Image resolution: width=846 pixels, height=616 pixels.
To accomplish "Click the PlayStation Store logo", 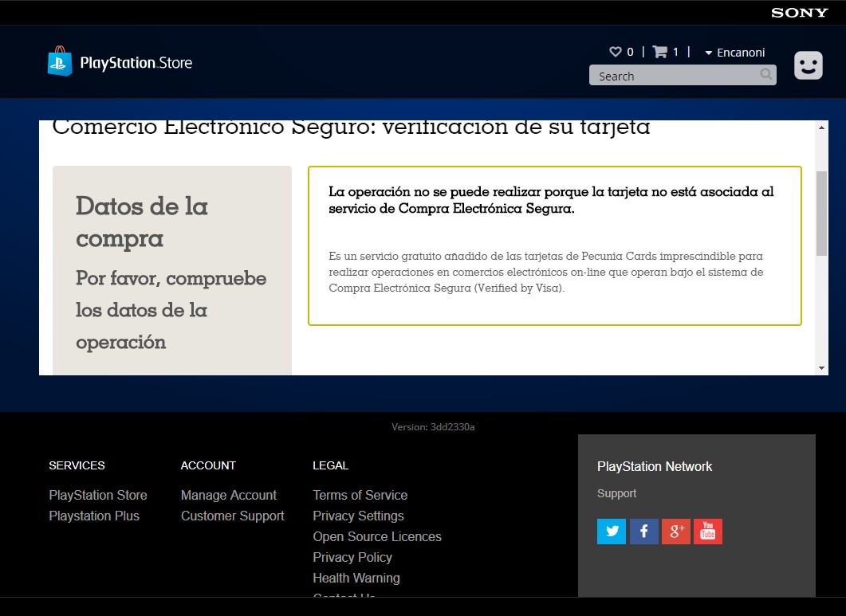I will click(x=120, y=62).
